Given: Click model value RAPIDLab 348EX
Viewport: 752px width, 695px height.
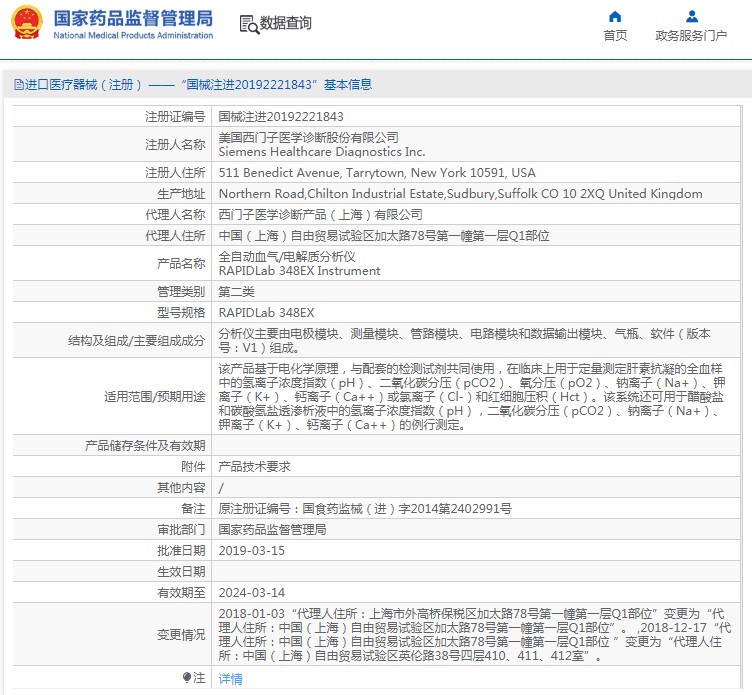Looking at the screenshot, I should point(266,313).
